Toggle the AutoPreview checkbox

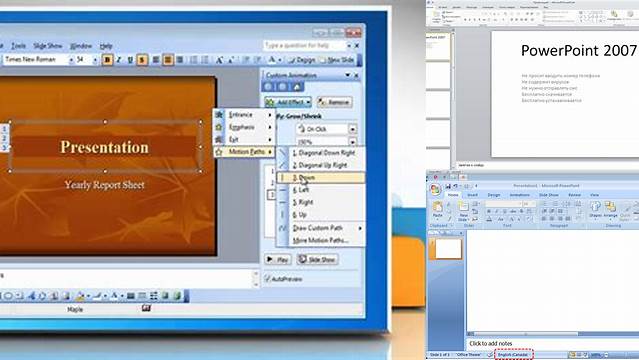pos(267,279)
